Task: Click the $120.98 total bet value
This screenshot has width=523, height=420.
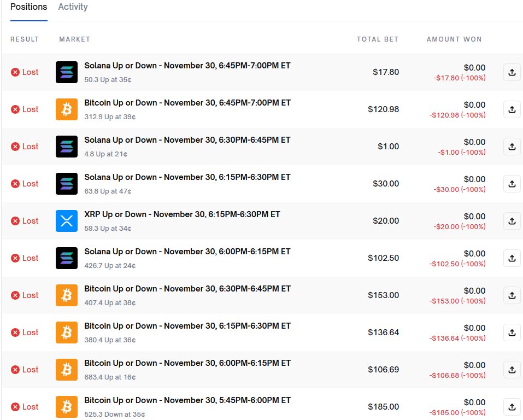Action: pos(383,109)
